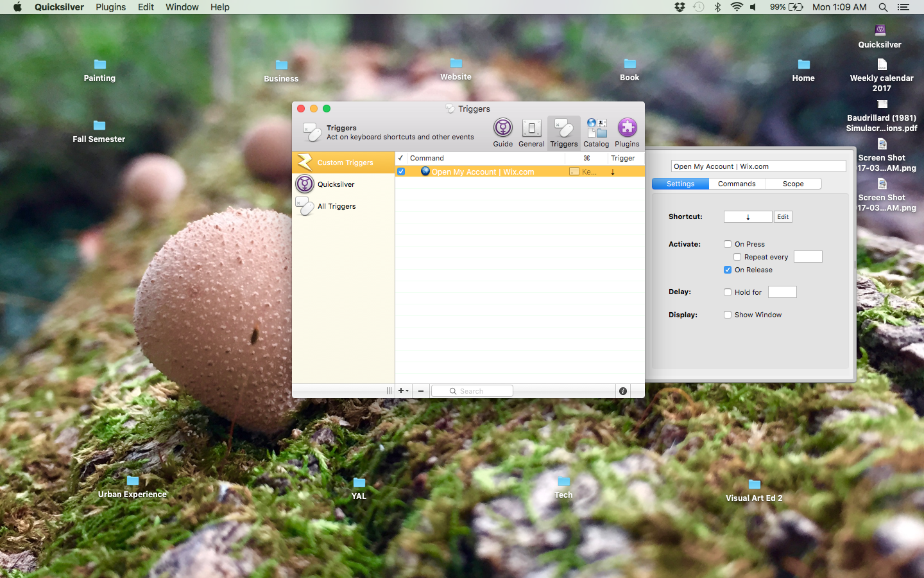Viewport: 924px width, 578px height.
Task: Open the Catalog preferences pane
Action: click(x=596, y=132)
